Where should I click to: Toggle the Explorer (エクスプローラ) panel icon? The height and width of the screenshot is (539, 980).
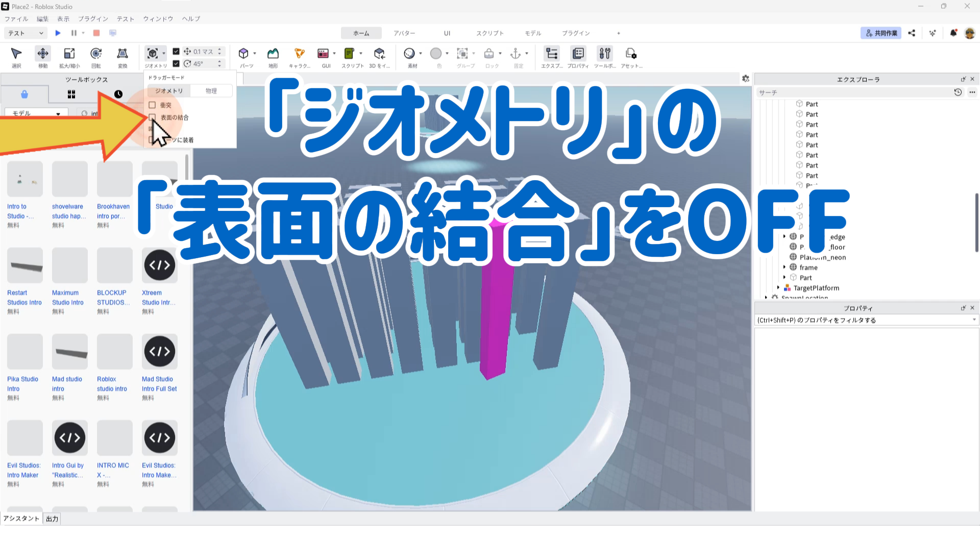(552, 54)
